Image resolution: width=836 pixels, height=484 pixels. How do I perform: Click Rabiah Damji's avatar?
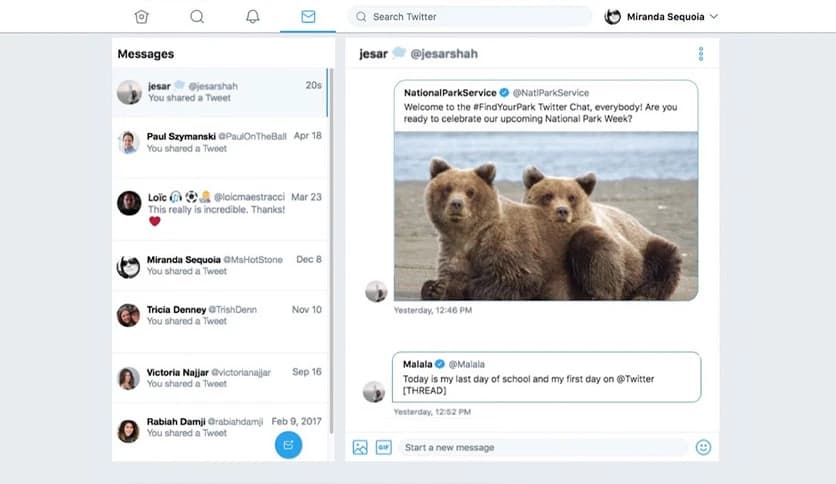coord(128,431)
